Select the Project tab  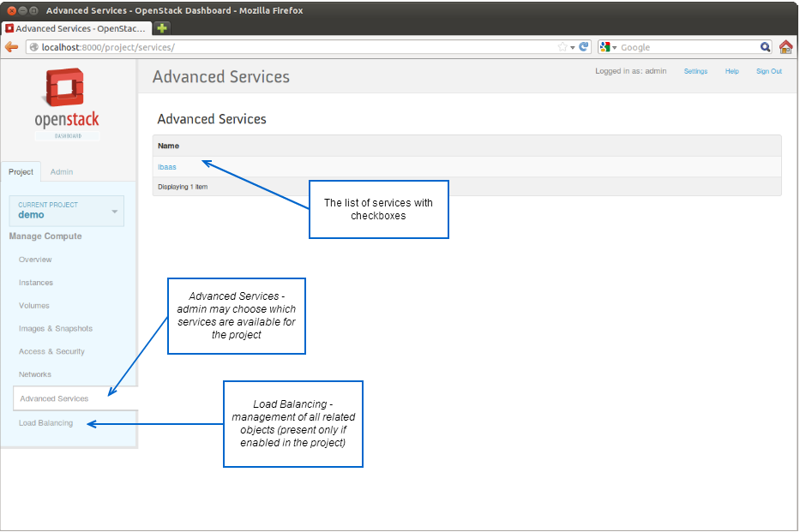click(x=21, y=171)
